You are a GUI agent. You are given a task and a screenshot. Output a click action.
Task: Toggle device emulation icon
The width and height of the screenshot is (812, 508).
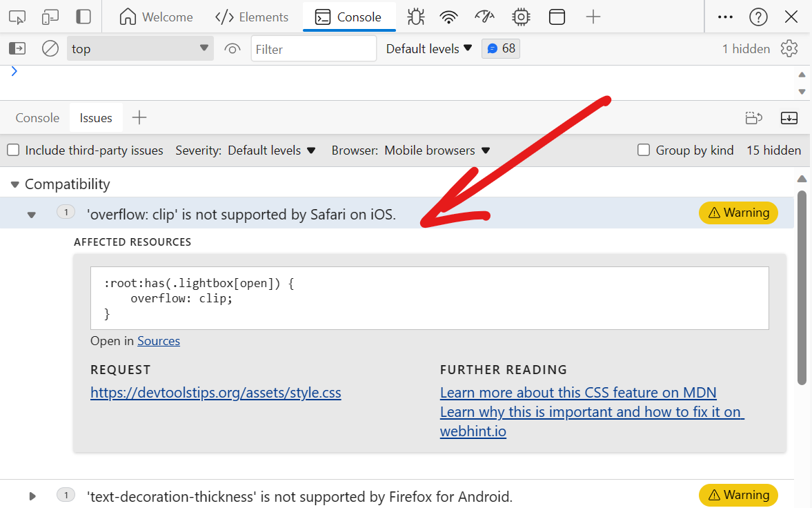point(50,17)
